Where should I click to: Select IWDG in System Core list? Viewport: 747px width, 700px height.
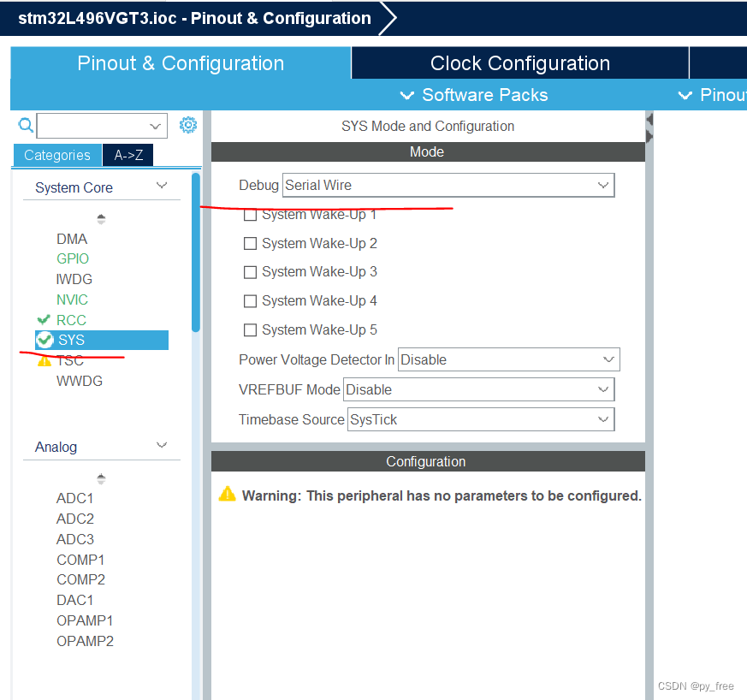pos(74,279)
